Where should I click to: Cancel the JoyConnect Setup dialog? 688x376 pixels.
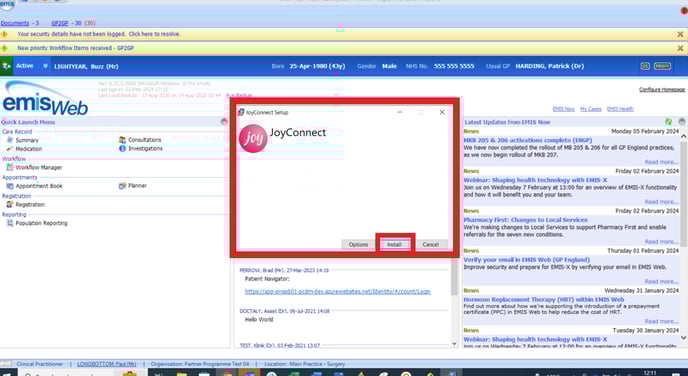430,244
